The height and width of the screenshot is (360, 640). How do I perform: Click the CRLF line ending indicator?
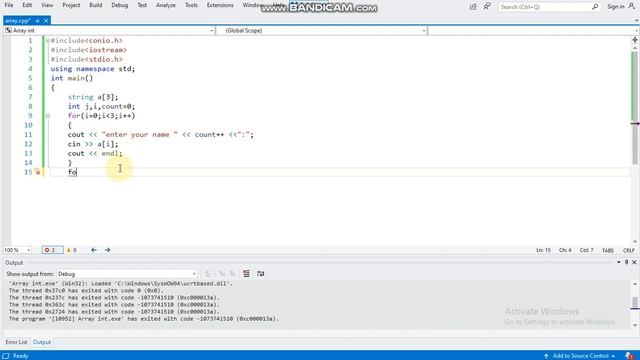pos(629,250)
